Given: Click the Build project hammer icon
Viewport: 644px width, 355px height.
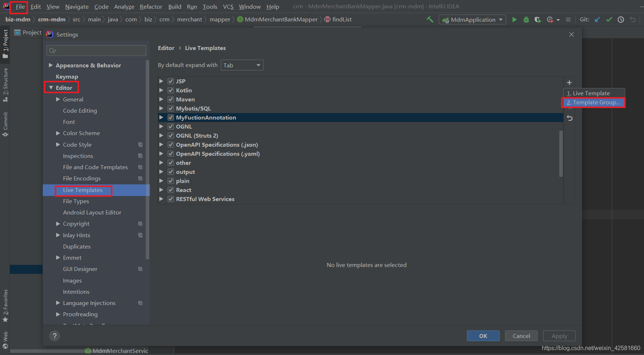Looking at the screenshot, I should point(430,20).
